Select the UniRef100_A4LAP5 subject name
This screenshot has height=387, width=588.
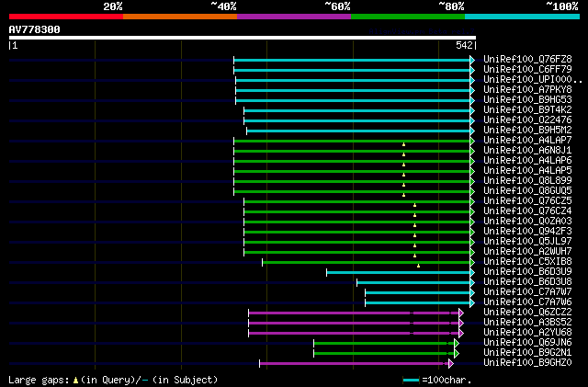pyautogui.click(x=527, y=171)
